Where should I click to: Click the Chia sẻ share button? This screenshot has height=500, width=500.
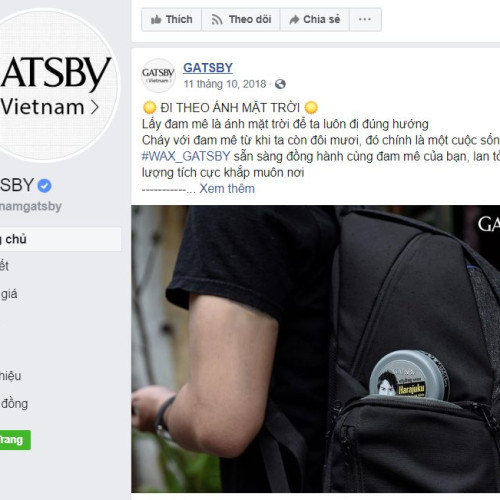coord(315,20)
